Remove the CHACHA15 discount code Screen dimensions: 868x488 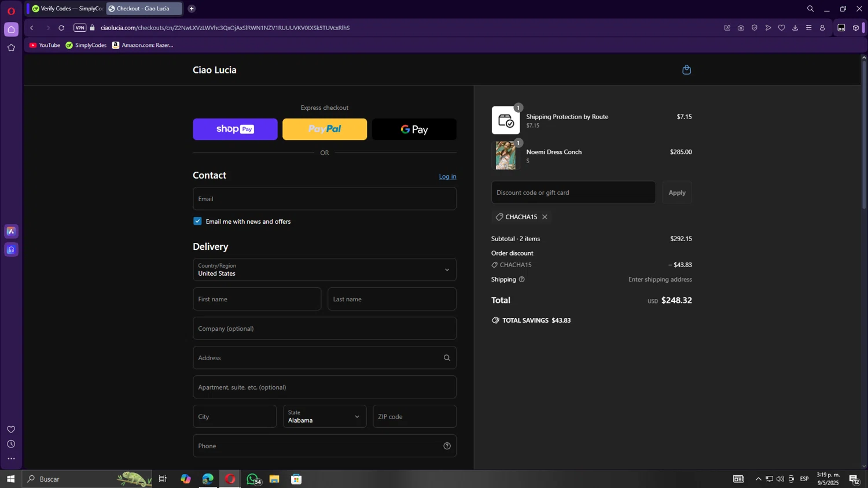545,217
